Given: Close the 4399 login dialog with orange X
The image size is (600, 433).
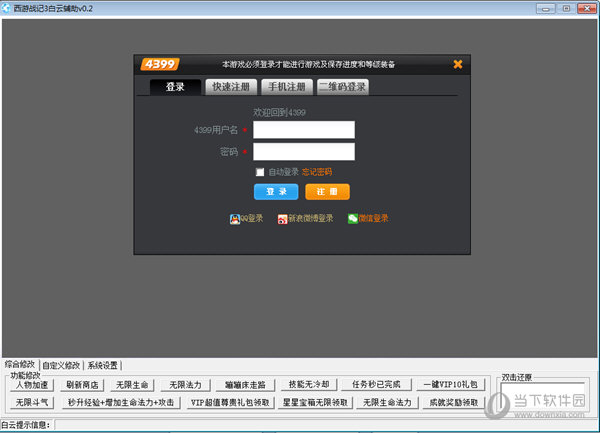Looking at the screenshot, I should 458,64.
